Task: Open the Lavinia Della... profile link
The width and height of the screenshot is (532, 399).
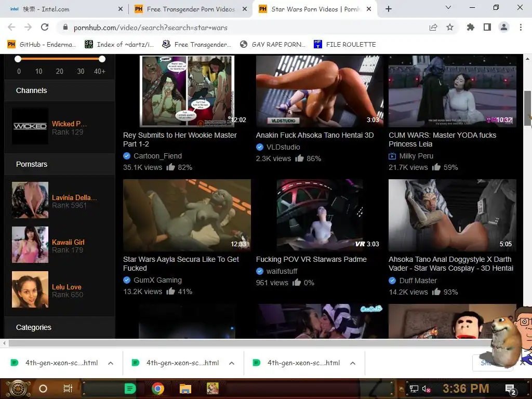Action: (x=74, y=197)
